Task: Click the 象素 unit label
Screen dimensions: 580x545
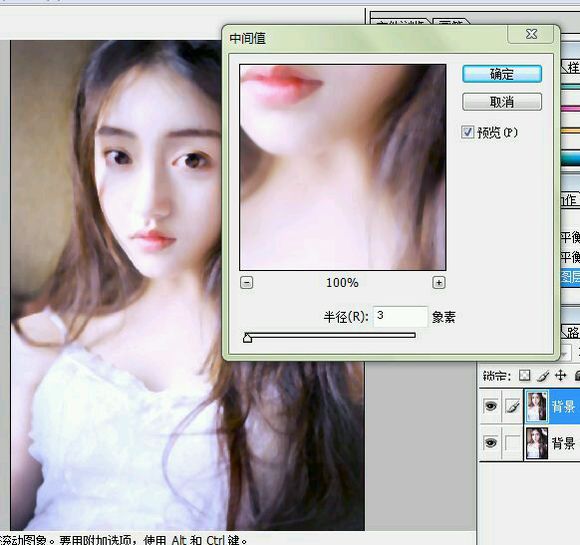Action: pyautogui.click(x=444, y=317)
